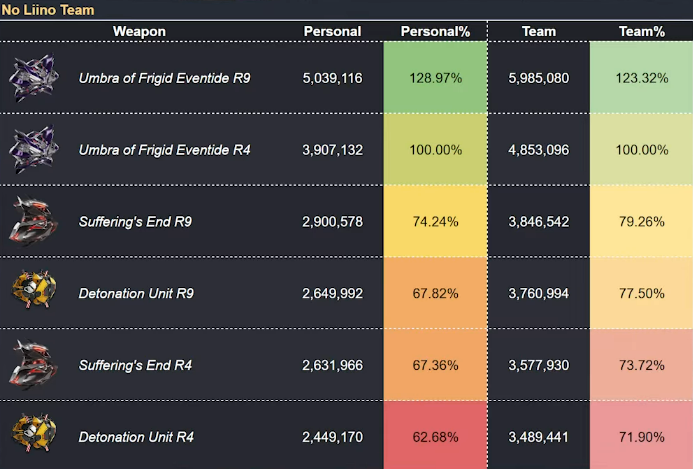693x469 pixels.
Task: Click the Personal column header
Action: pyautogui.click(x=332, y=31)
